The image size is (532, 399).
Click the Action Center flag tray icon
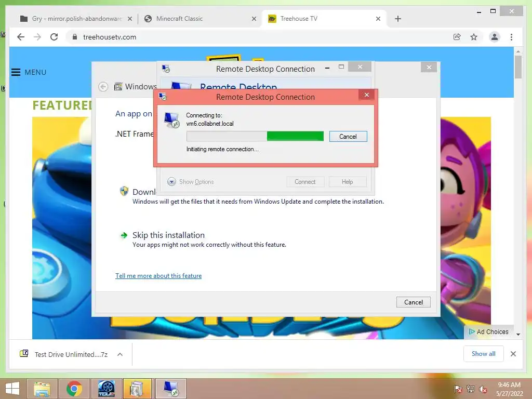point(458,389)
